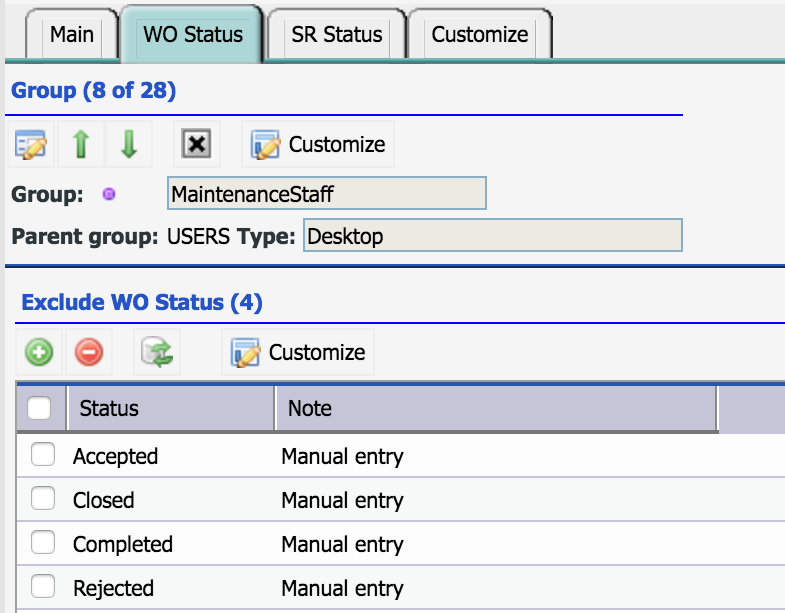
Task: Check the Accepted status row checkbox
Action: [x=43, y=456]
